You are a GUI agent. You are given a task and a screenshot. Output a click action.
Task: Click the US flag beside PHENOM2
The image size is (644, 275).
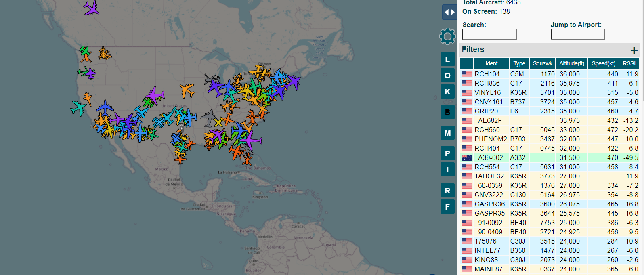click(x=467, y=139)
